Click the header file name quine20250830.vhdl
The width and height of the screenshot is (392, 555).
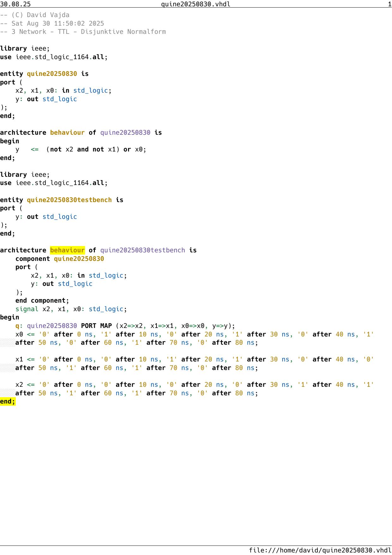pos(196,4)
